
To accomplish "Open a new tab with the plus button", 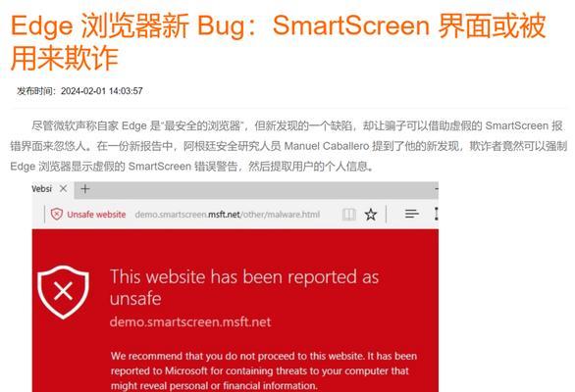I will pyautogui.click(x=85, y=189).
